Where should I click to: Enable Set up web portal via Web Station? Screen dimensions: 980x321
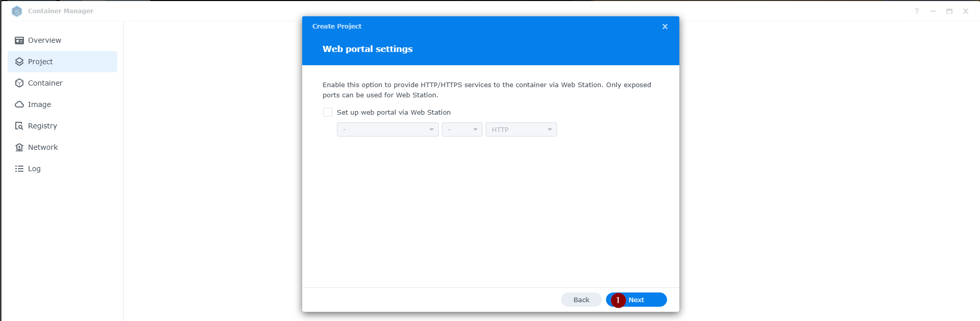click(x=328, y=112)
